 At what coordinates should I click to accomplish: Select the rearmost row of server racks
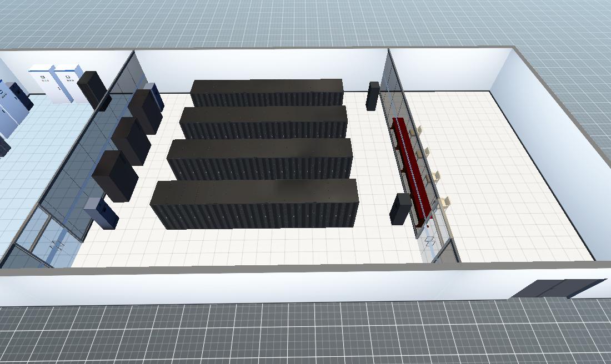267,92
